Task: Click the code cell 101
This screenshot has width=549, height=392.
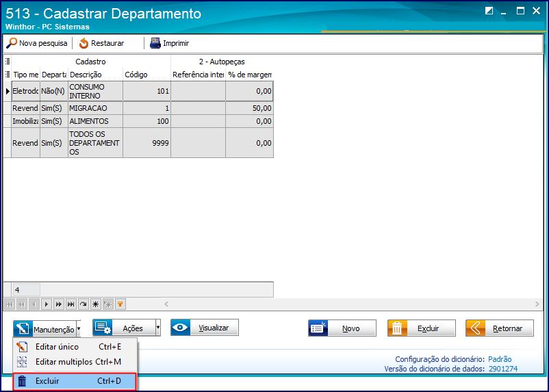Action: 146,92
